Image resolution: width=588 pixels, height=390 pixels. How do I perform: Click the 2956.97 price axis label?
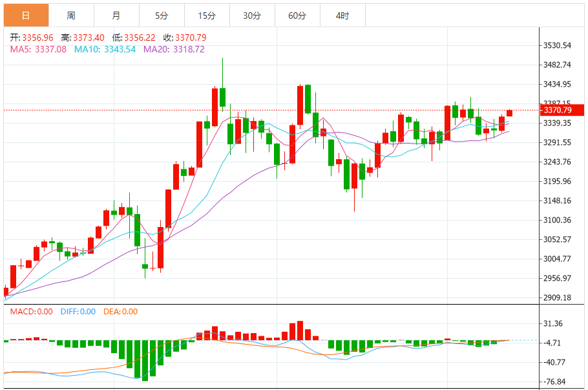pyautogui.click(x=557, y=278)
